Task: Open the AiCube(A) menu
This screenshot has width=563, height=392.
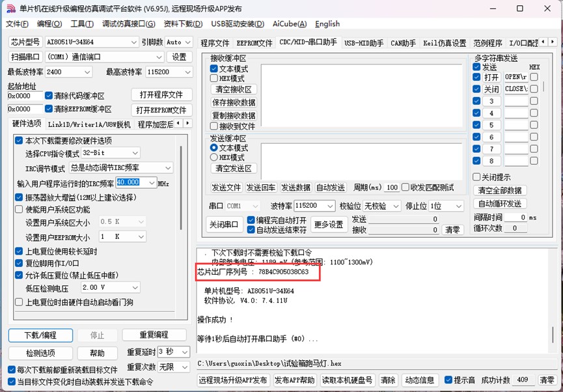Action: coord(290,24)
